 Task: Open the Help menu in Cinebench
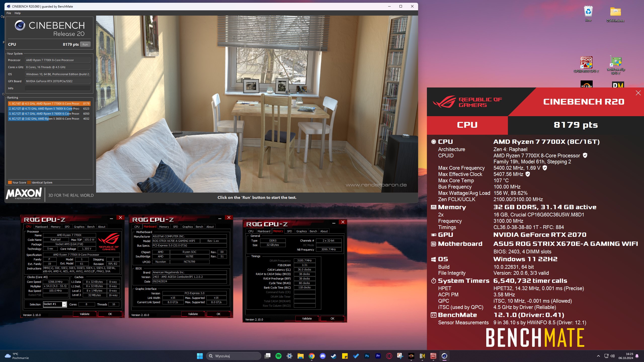[18, 13]
